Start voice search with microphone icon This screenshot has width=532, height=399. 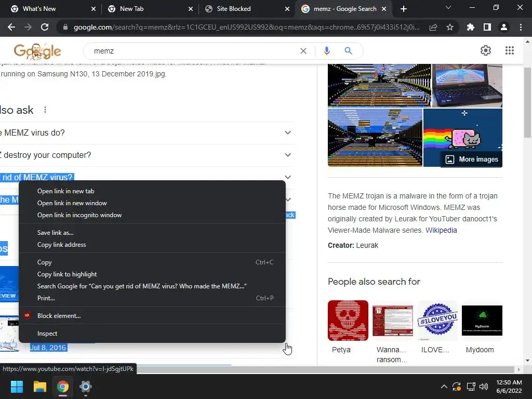[326, 51]
